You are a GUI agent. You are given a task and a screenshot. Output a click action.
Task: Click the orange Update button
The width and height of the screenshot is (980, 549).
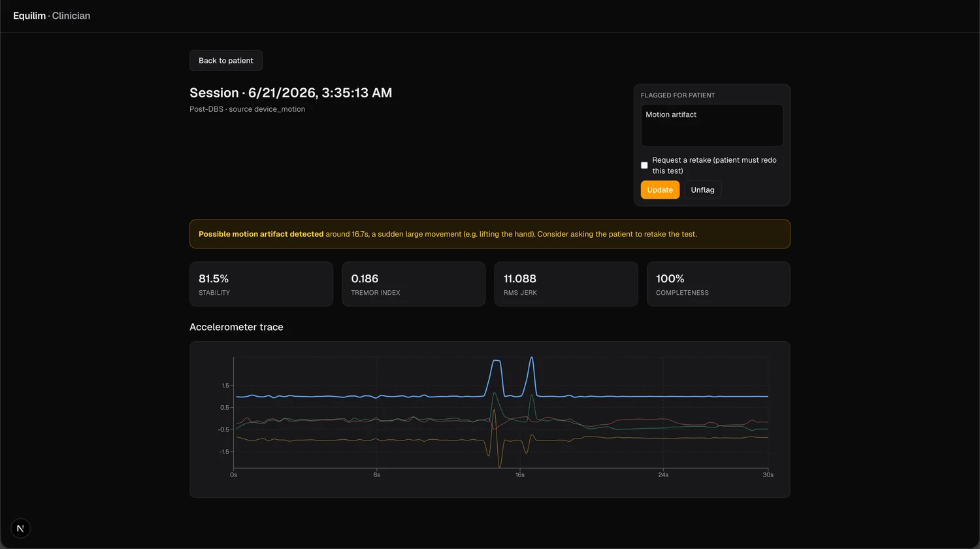(x=660, y=190)
